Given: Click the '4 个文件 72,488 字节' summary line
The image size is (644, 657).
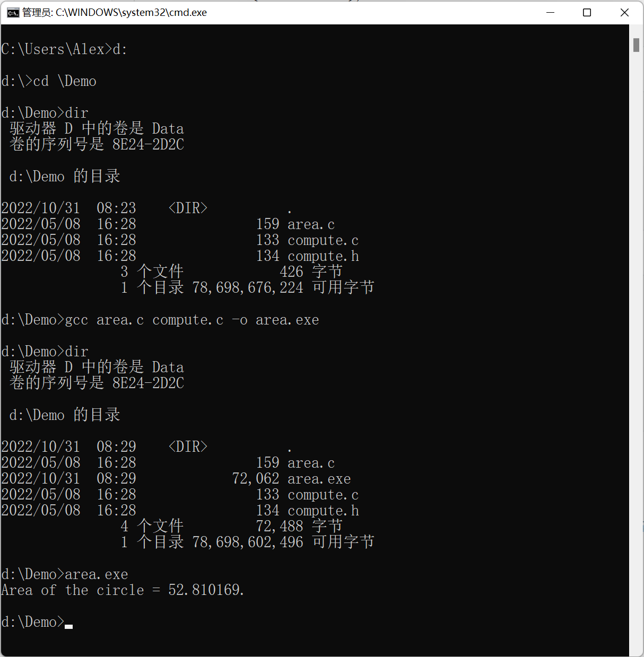Looking at the screenshot, I should pyautogui.click(x=231, y=527).
